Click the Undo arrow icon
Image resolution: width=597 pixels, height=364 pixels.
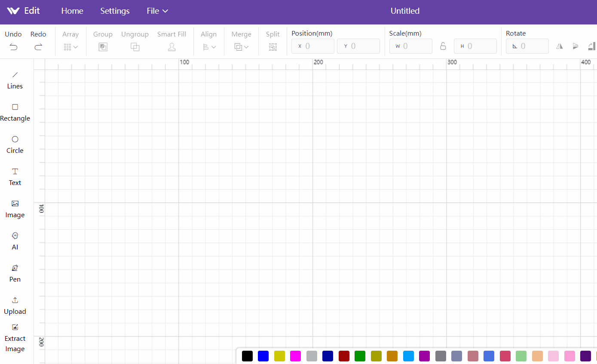click(14, 47)
